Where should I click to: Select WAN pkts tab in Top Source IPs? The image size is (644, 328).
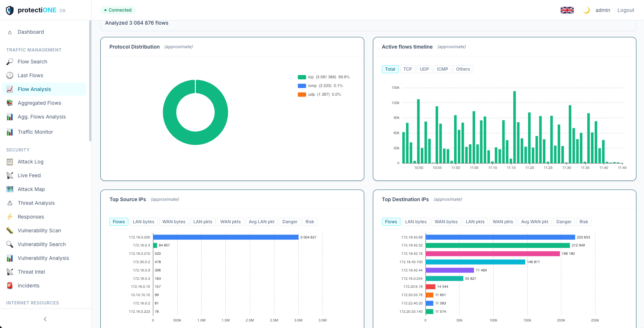(x=230, y=222)
